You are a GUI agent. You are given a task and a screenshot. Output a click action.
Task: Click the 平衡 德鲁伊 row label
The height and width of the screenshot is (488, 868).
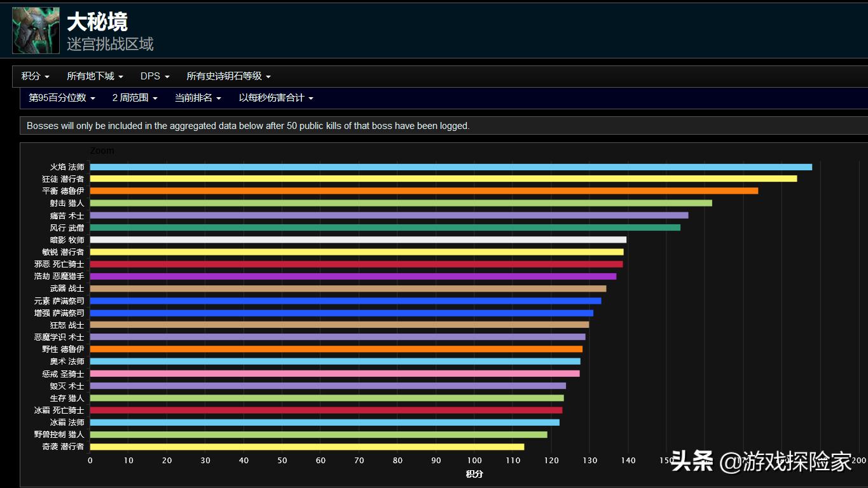click(63, 191)
